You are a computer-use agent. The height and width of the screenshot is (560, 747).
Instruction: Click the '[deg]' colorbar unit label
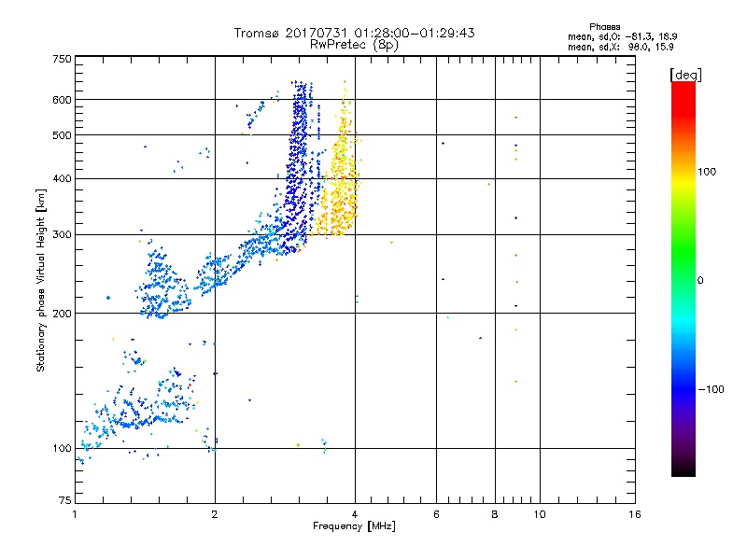pos(685,75)
